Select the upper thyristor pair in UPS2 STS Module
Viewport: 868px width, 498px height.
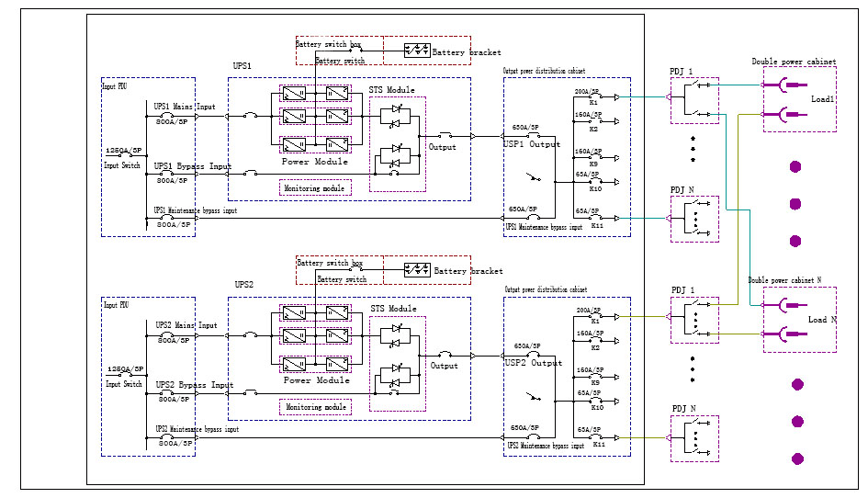(396, 336)
